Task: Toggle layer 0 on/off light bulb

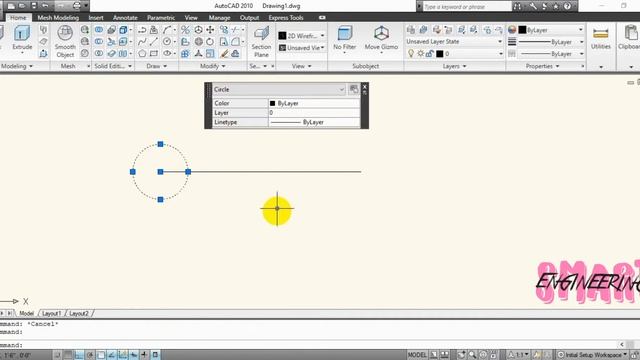Action: [411, 53]
